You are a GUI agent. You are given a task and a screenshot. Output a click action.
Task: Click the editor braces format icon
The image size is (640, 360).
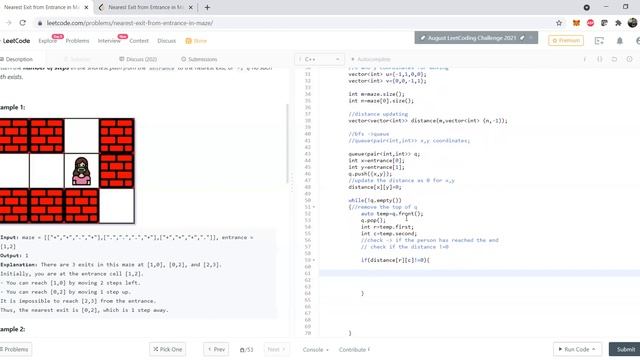[600, 59]
